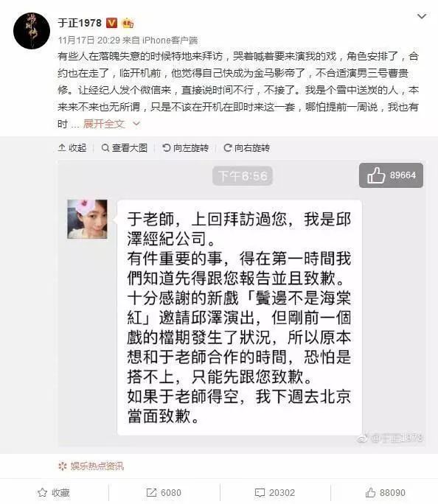This screenshot has width=438, height=504.
Task: Click the username 于正1978
Action: pos(80,23)
